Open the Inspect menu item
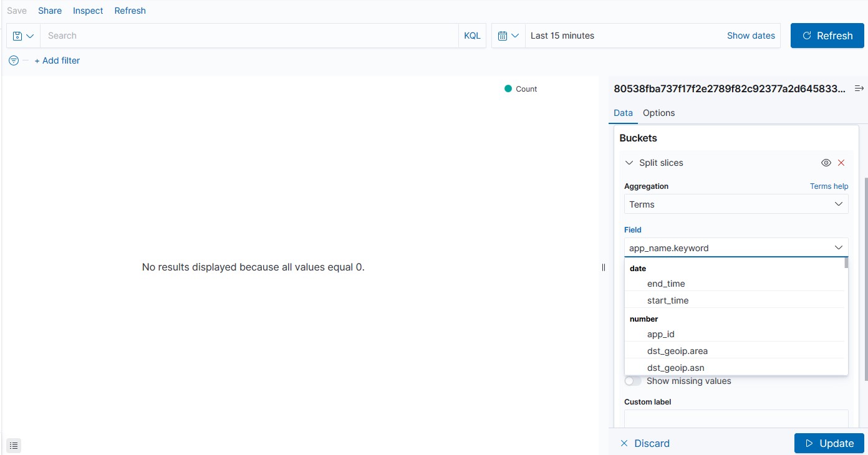This screenshot has height=455, width=868. point(87,10)
